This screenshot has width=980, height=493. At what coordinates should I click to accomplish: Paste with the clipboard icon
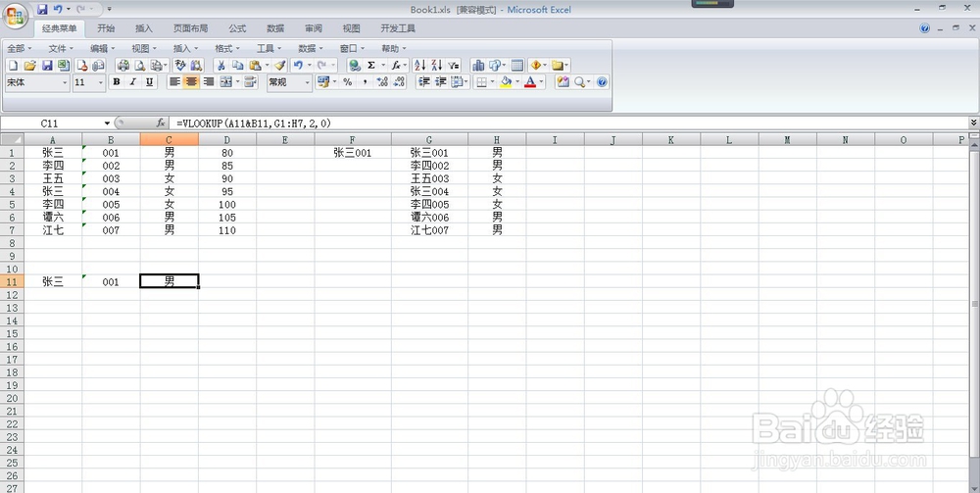255,65
